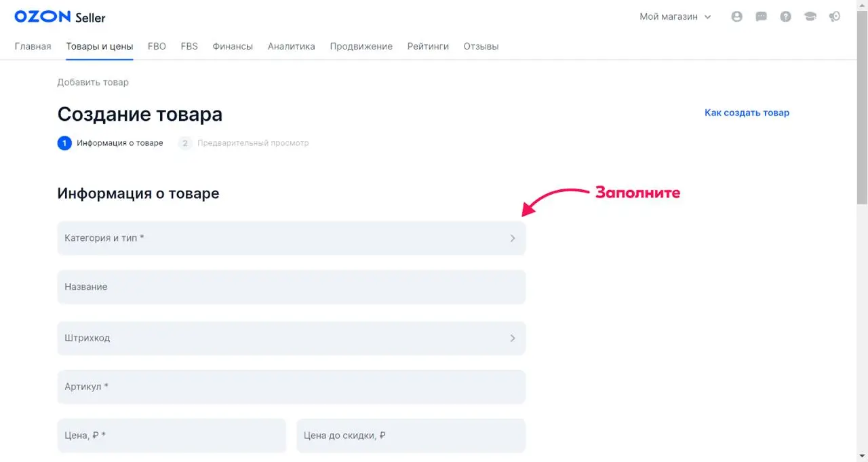
Task: Open the user profile icon
Action: (x=737, y=17)
